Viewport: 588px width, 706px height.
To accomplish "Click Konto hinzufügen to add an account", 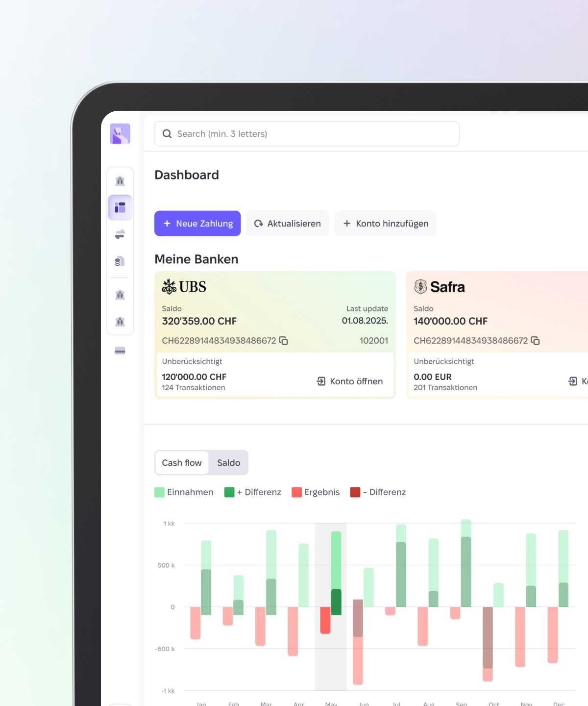I will [x=386, y=224].
